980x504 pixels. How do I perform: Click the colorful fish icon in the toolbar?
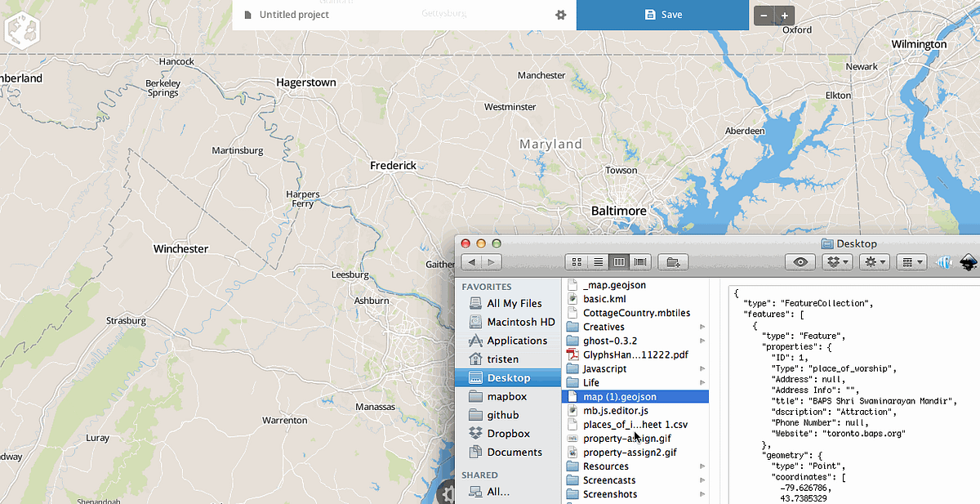tap(943, 262)
